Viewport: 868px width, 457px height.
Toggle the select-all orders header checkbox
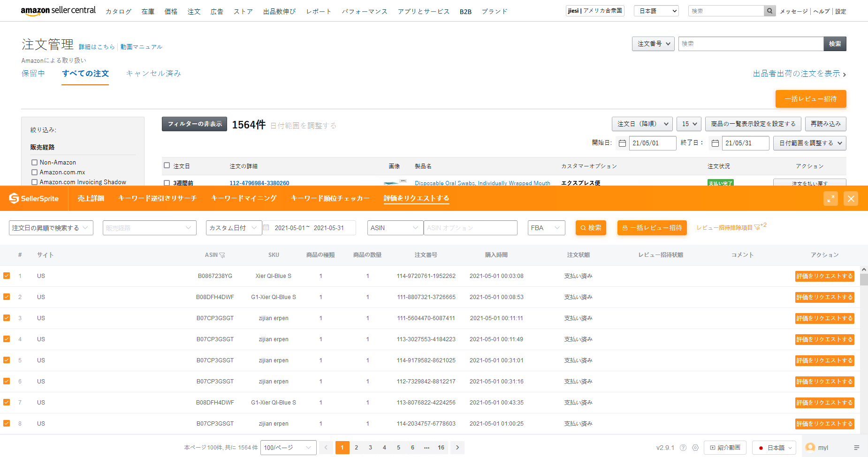pos(167,165)
